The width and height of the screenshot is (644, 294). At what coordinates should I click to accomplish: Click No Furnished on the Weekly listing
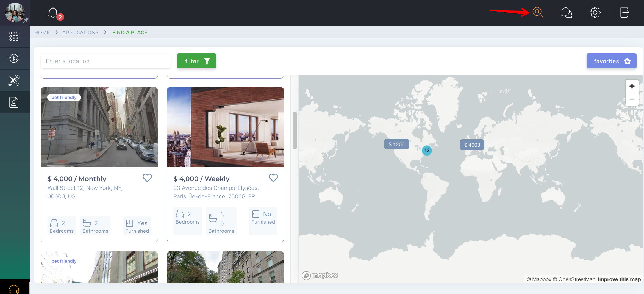click(263, 221)
